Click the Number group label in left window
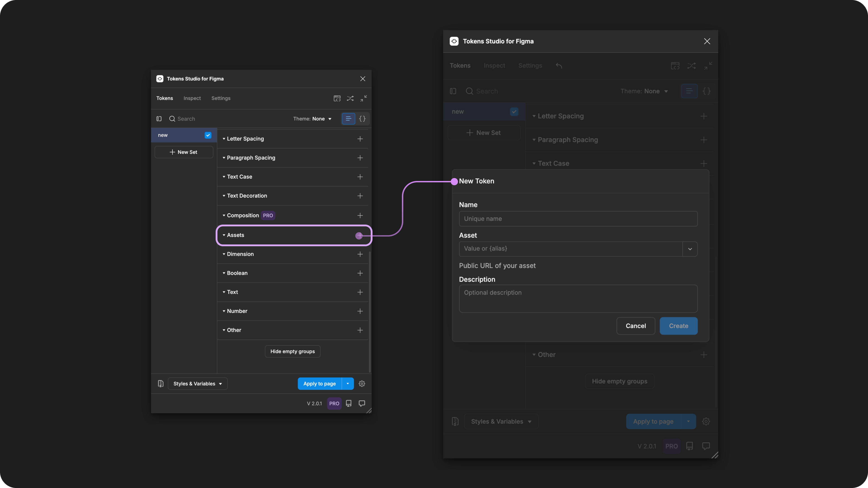The image size is (868, 488). click(x=237, y=311)
